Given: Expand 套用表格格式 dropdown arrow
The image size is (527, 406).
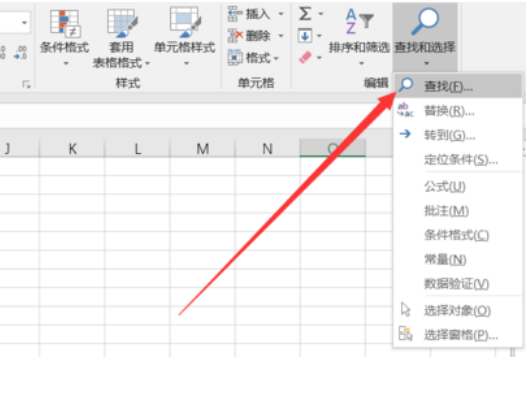Looking at the screenshot, I should click(x=147, y=63).
